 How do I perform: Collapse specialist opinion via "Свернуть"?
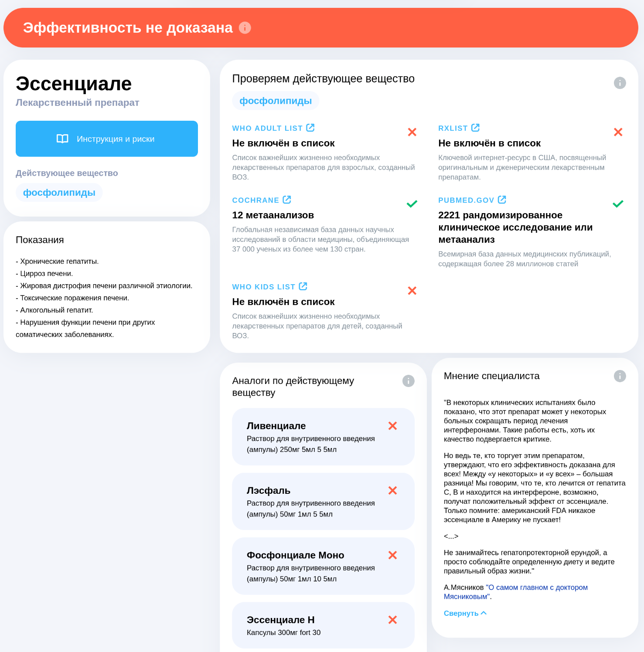pyautogui.click(x=465, y=613)
